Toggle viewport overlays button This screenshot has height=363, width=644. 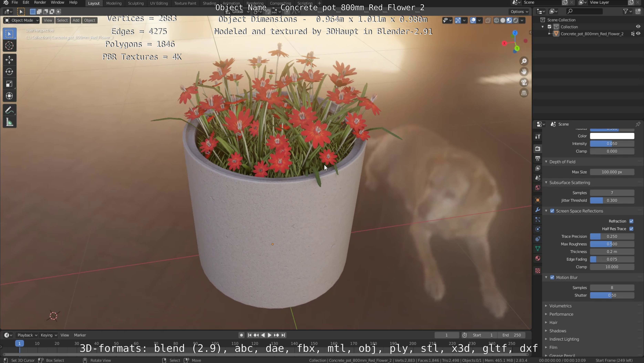click(x=473, y=20)
